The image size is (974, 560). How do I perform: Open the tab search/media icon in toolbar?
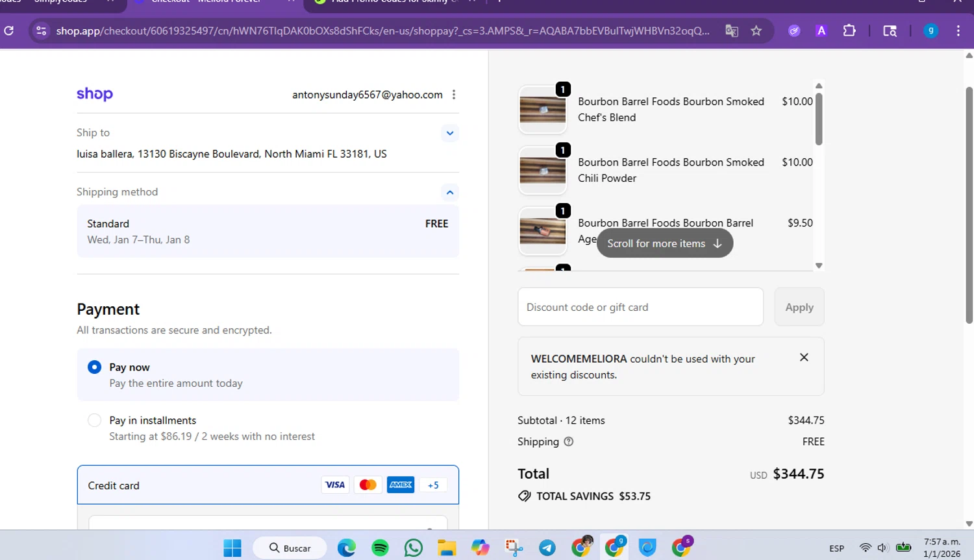pyautogui.click(x=890, y=30)
